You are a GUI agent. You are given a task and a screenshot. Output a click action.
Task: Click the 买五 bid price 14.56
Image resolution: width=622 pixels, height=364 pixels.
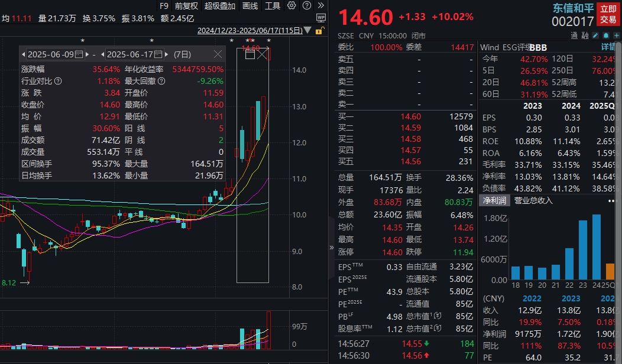tap(410, 161)
